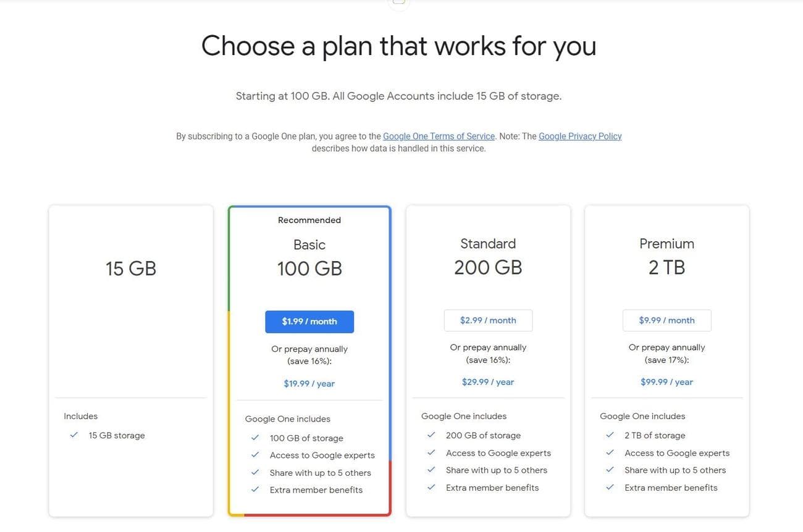Click the checkmark next to 100 GB of storage

(255, 438)
